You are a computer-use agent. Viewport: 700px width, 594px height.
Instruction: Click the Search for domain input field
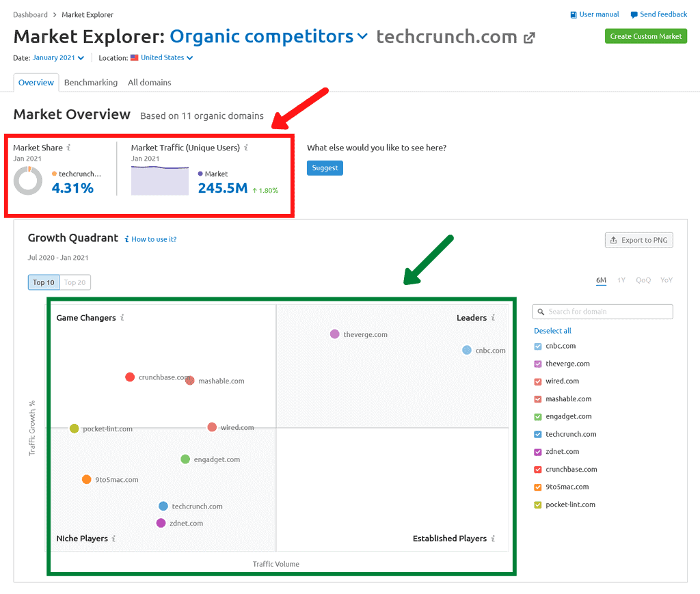click(603, 312)
